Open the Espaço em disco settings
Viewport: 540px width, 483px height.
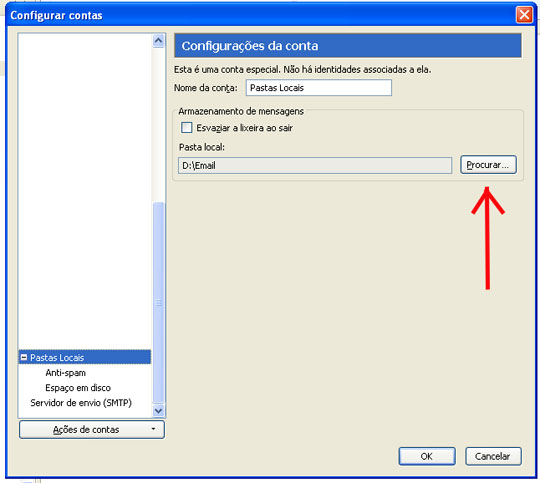point(78,388)
